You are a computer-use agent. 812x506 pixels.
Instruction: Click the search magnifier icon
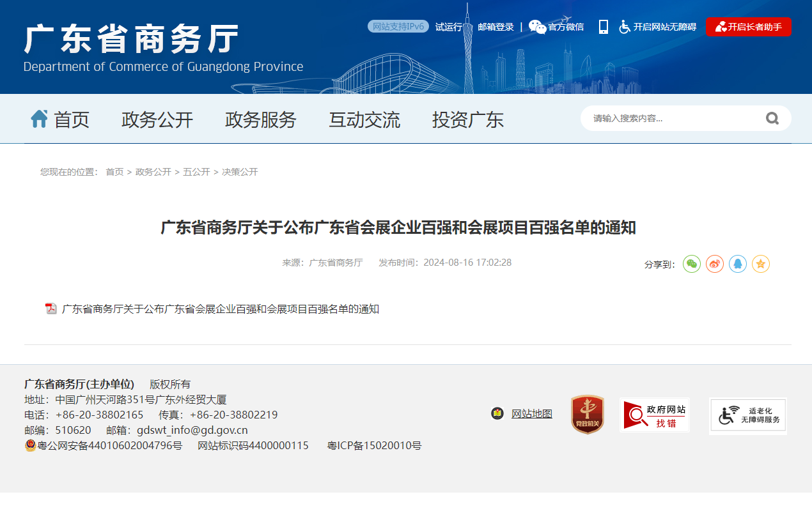click(772, 118)
